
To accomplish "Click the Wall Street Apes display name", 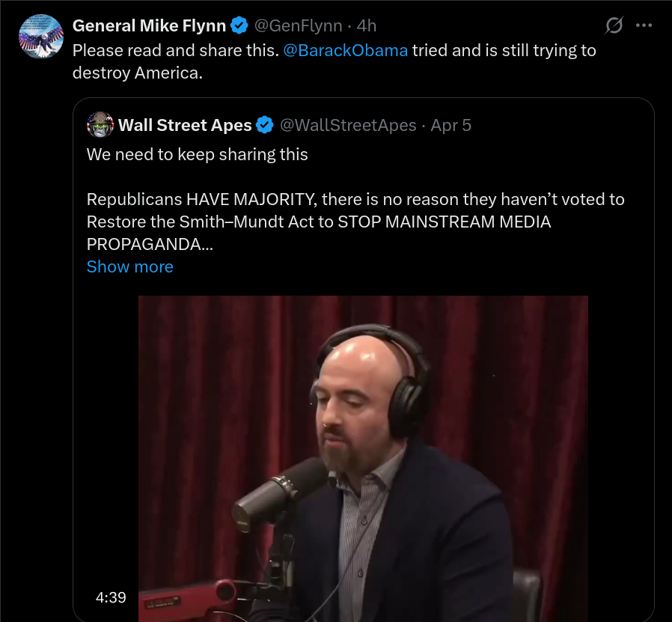I will click(185, 125).
